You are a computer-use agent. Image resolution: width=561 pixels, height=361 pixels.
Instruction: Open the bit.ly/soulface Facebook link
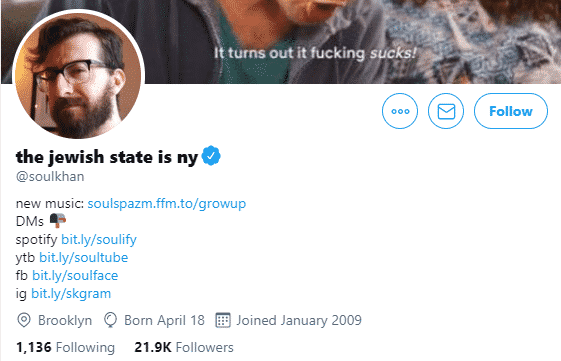75,275
